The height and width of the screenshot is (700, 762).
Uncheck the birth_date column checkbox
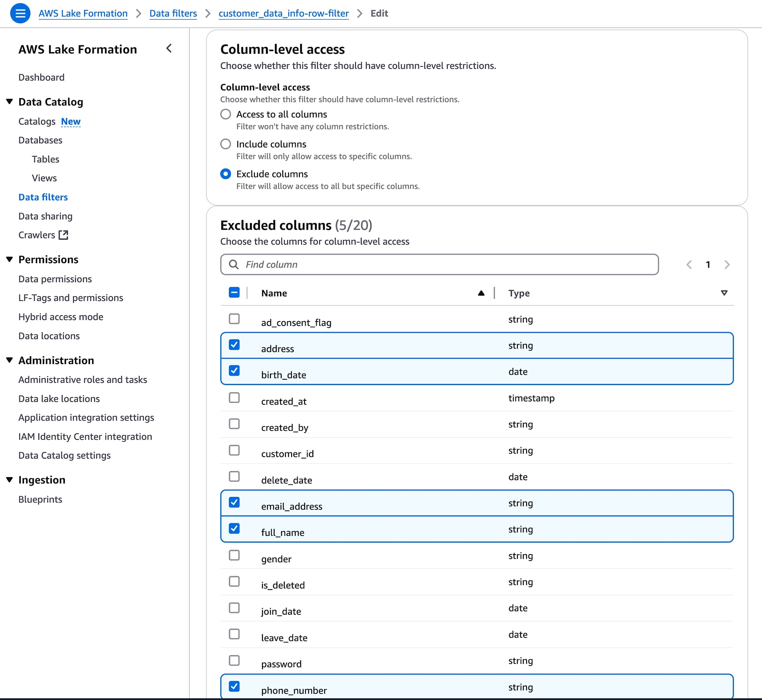tap(234, 371)
